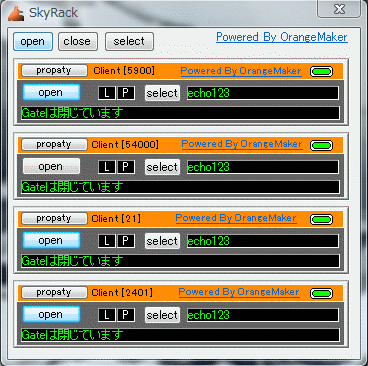Open the top Powered By OrangeMaker link
This screenshot has height=366, width=368.
pyautogui.click(x=282, y=37)
